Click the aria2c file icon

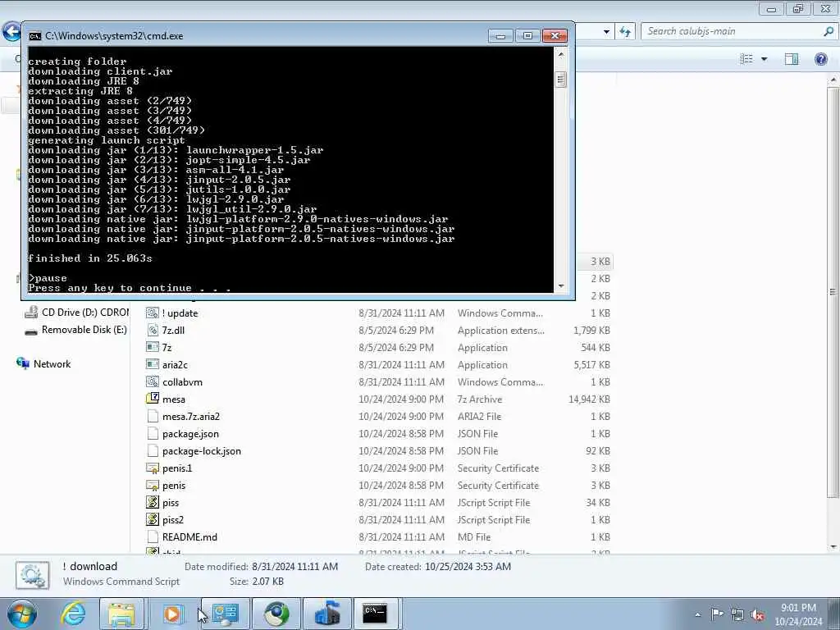[152, 365]
